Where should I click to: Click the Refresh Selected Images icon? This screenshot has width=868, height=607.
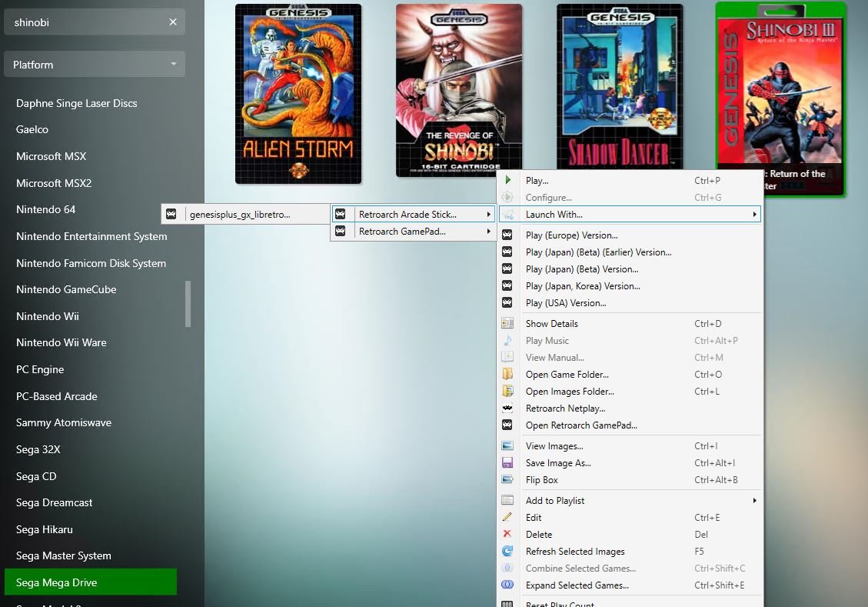tap(507, 551)
